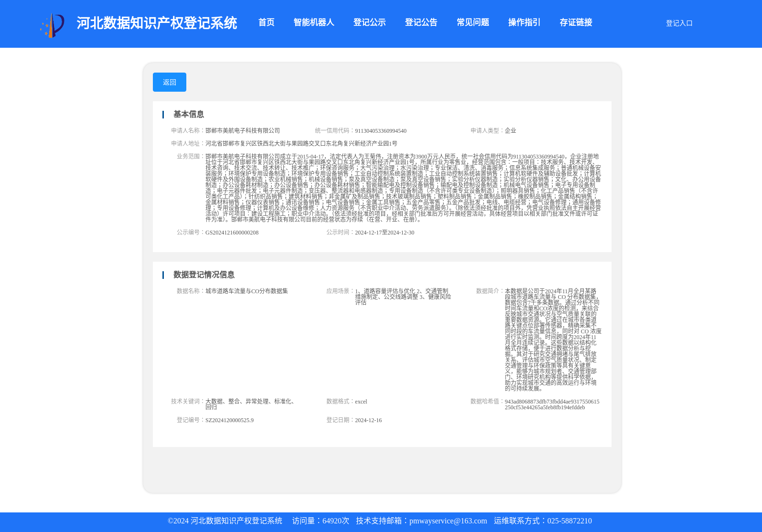762x532 pixels.
Task: Click the 数据简介 paragraph
Action: point(553,340)
